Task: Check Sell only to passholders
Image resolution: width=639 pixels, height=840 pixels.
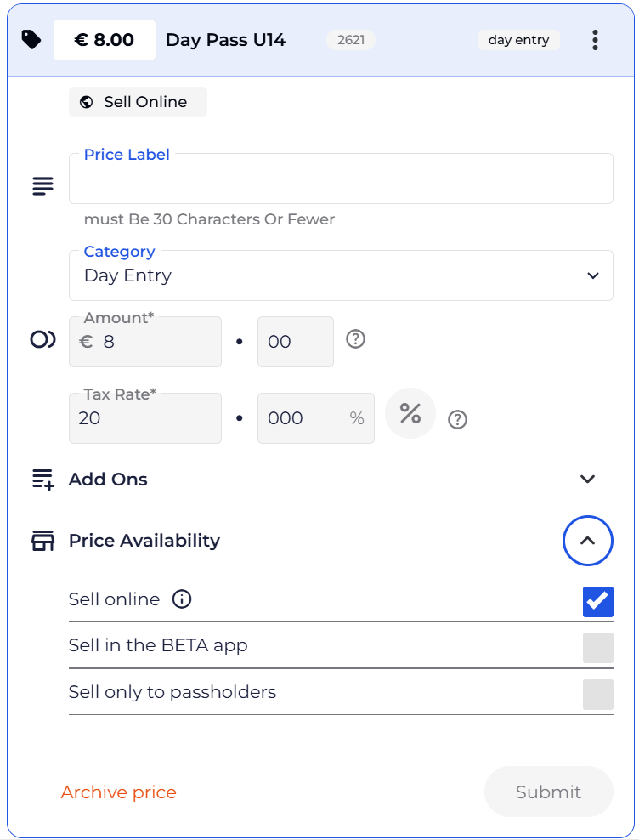Action: pyautogui.click(x=597, y=695)
